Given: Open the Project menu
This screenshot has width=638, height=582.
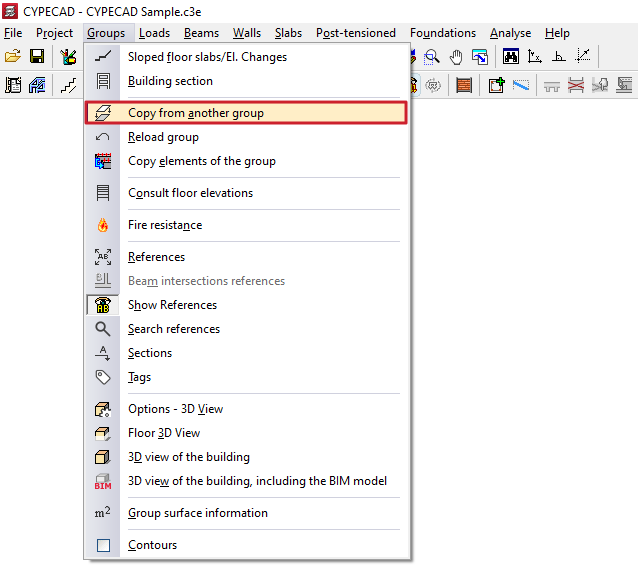Looking at the screenshot, I should click(x=55, y=33).
